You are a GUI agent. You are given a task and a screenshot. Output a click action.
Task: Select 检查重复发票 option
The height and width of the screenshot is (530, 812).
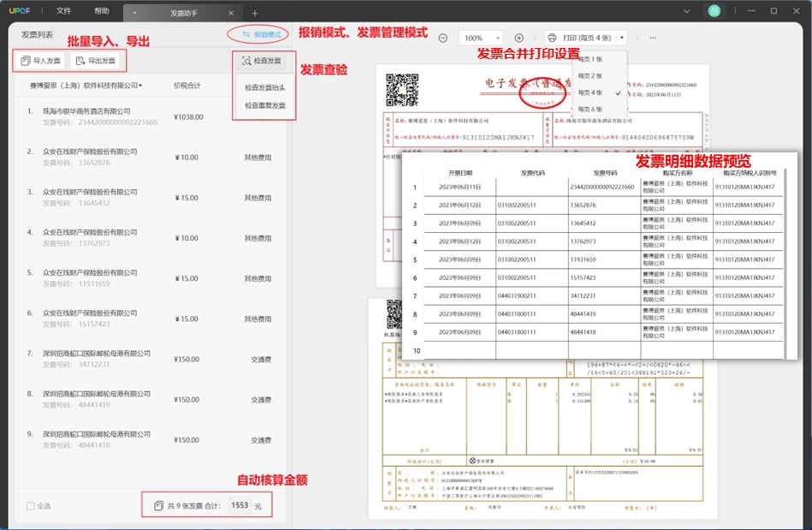(x=264, y=105)
